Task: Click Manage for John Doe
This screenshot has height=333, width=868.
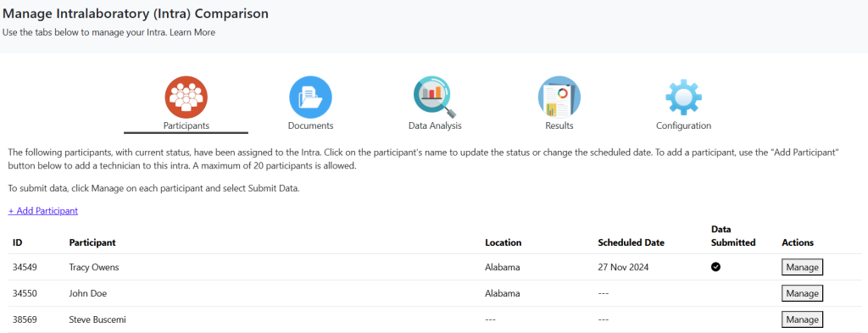Action: coord(802,293)
